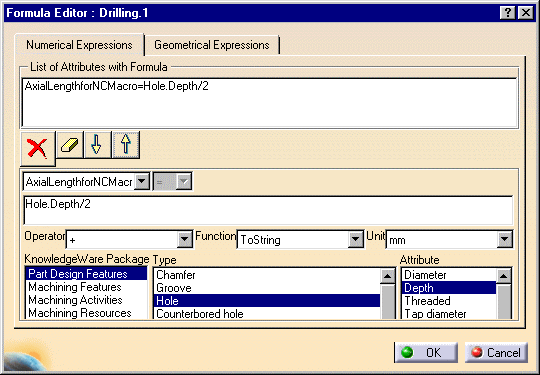Click the up arrow move formula icon

pos(126,145)
